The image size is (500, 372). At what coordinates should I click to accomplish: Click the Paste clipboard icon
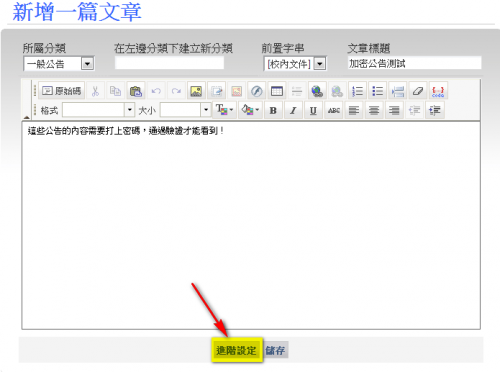(x=136, y=91)
